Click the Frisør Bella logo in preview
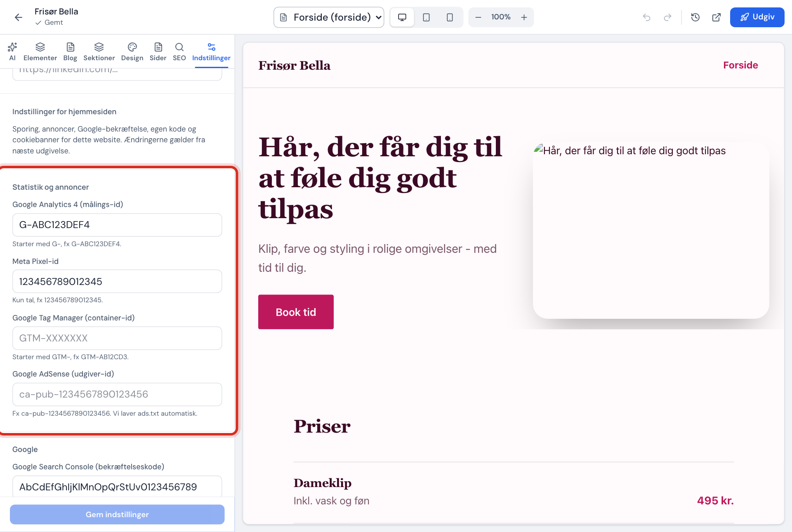 [x=294, y=65]
